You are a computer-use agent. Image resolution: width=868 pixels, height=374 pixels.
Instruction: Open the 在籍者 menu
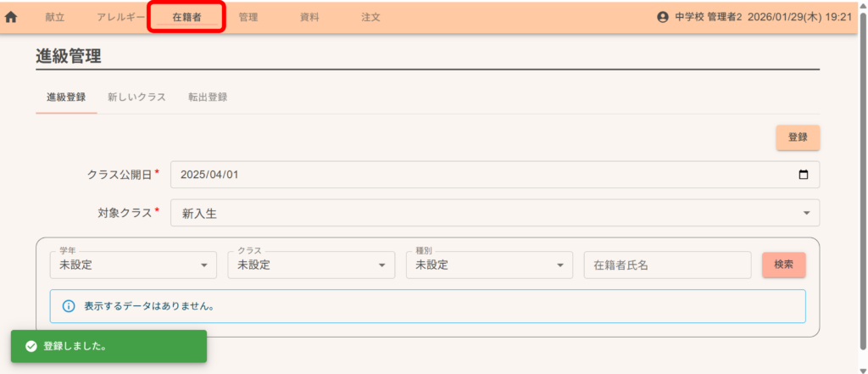coord(186,17)
